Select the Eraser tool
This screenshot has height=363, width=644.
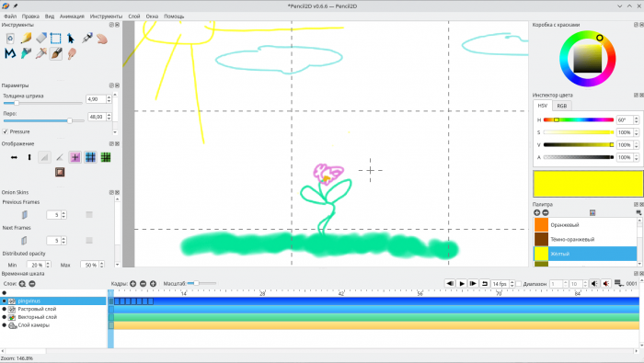[40, 39]
